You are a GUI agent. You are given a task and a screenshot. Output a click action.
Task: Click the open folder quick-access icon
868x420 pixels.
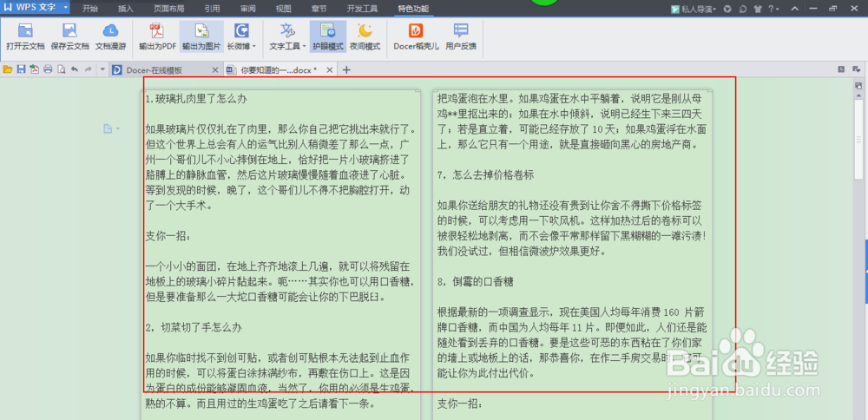[x=8, y=69]
